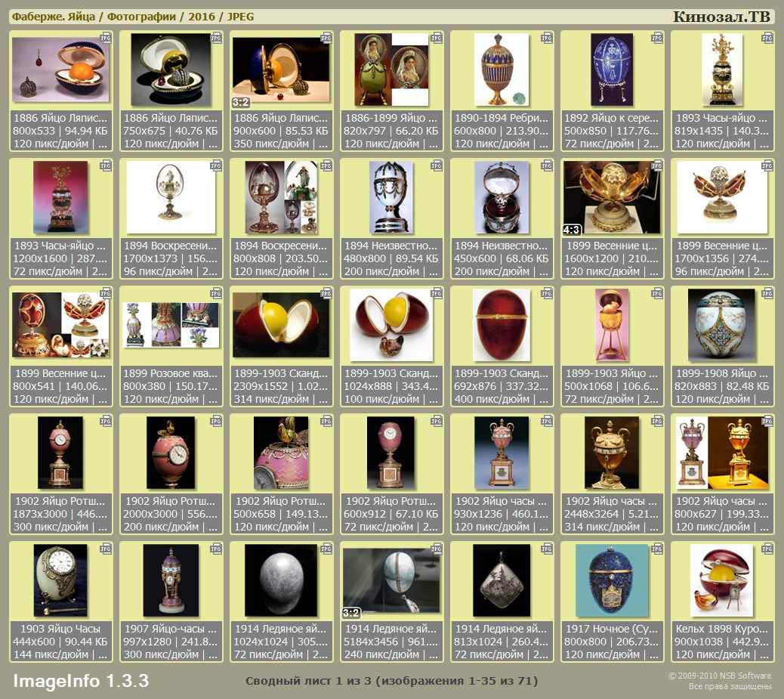Click the 3:2 badge on 5184x3456 Ледяное image
Viewport: 784px width, 699px height.
351,613
